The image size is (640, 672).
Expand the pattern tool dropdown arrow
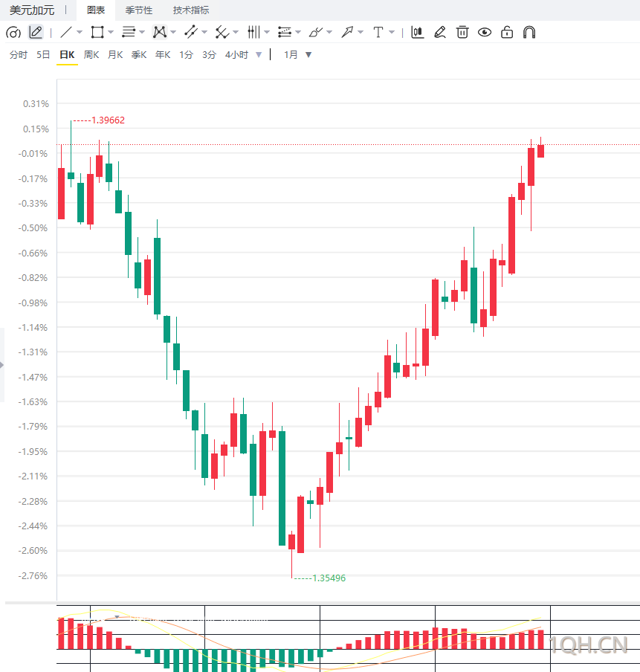[x=173, y=32]
